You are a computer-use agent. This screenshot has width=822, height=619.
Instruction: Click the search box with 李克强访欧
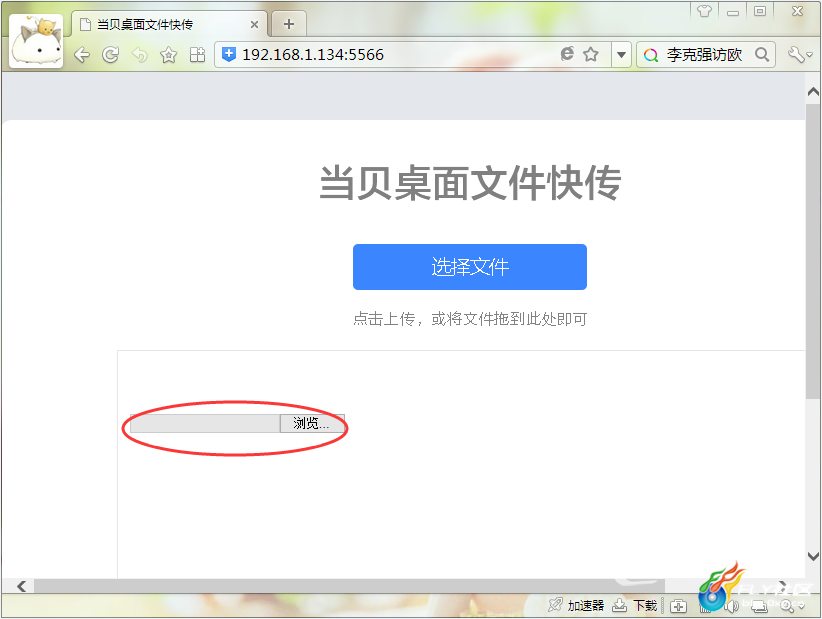pos(704,55)
